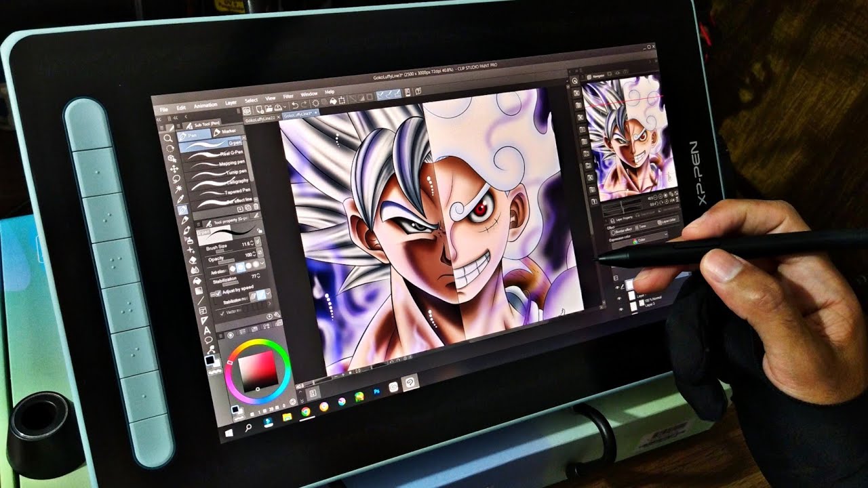Select the Fill bucket tool
The height and width of the screenshot is (488, 868).
pyautogui.click(x=197, y=281)
